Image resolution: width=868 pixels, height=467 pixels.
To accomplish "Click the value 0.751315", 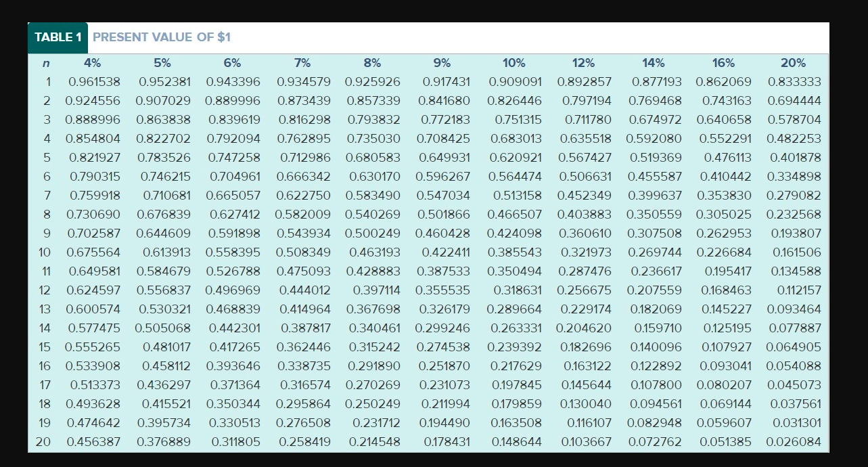I will coord(518,120).
